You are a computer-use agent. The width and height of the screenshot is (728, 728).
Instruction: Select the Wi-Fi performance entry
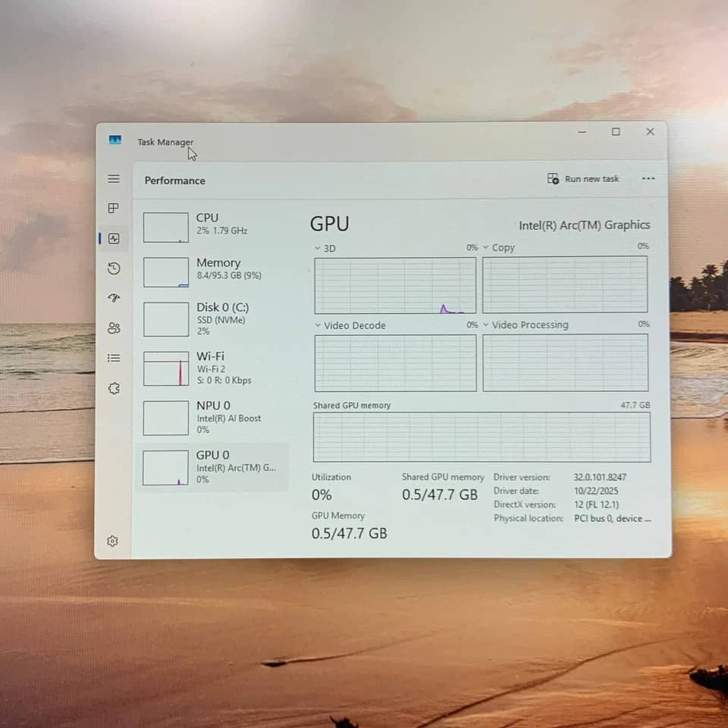[212, 369]
